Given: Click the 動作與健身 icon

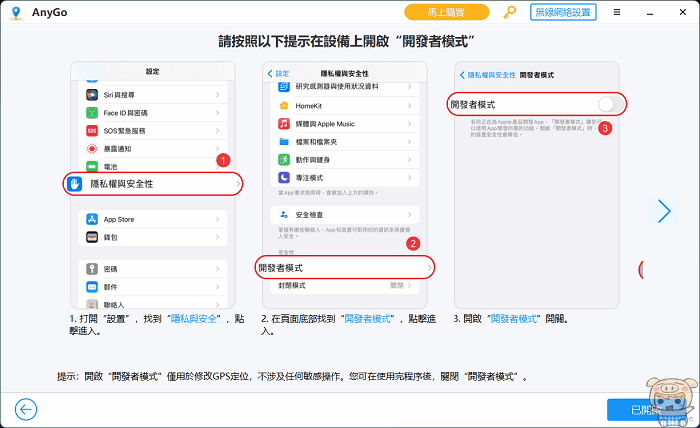Looking at the screenshot, I should coord(284,159).
